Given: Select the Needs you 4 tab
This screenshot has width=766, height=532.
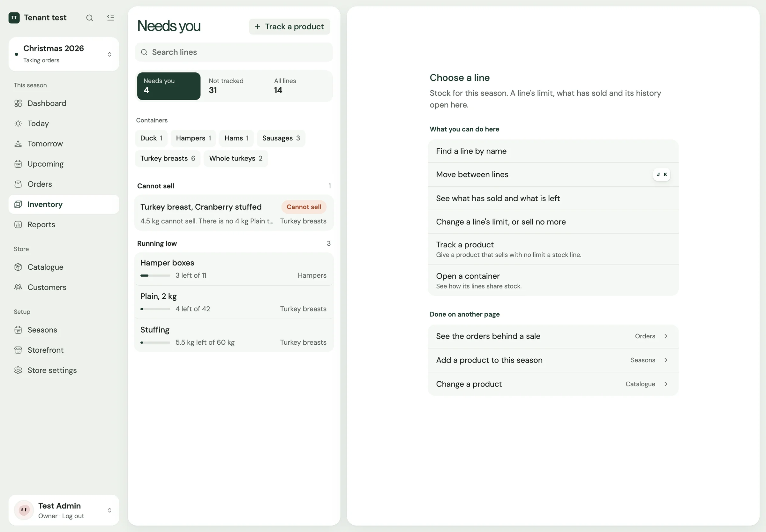Looking at the screenshot, I should tap(169, 86).
